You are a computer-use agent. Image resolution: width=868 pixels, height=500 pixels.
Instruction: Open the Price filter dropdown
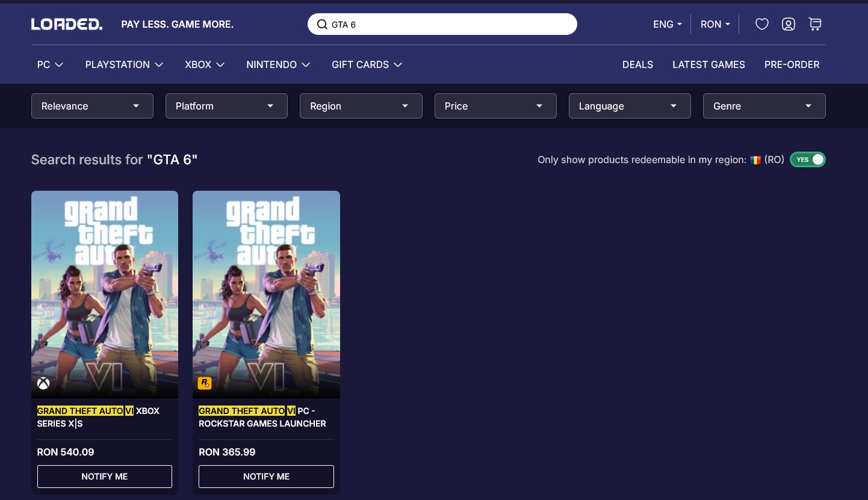(495, 106)
